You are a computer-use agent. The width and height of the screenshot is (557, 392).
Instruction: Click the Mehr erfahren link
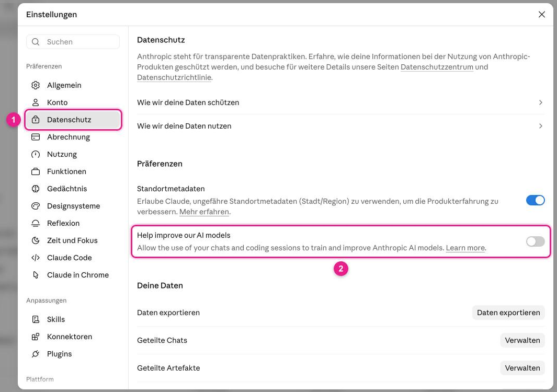tap(204, 212)
